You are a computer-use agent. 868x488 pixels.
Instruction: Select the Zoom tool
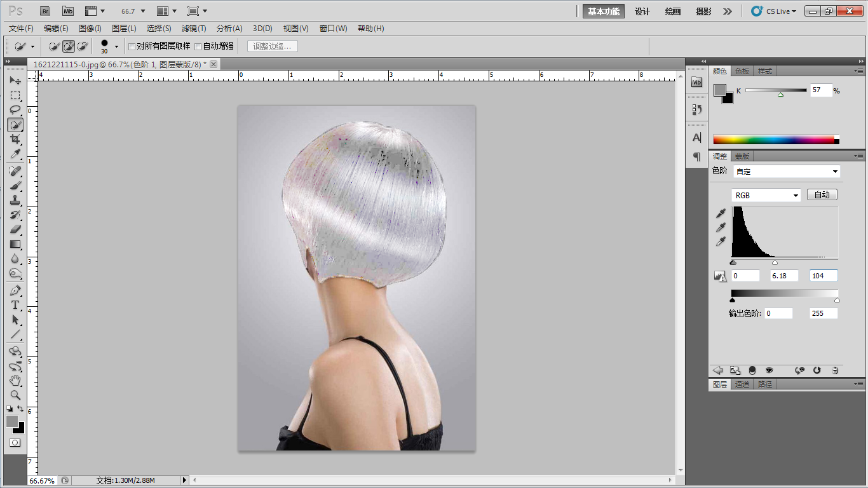click(15, 395)
